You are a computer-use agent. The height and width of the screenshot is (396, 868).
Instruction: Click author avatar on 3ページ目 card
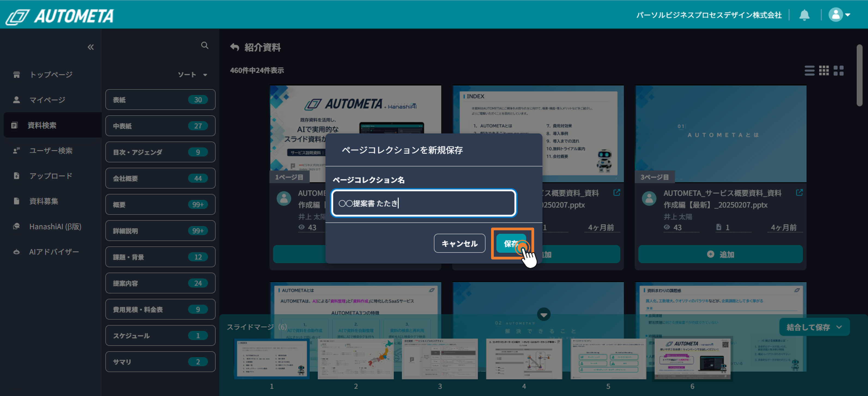(x=649, y=198)
